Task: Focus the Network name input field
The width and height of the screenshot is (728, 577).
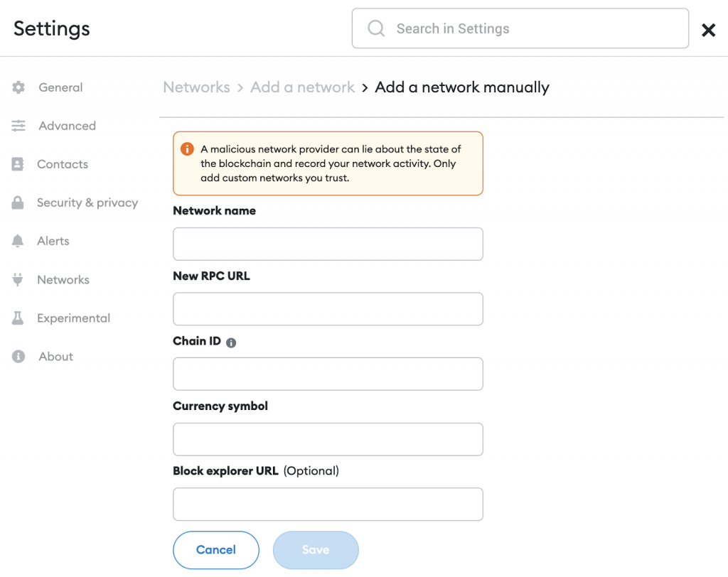Action: (328, 243)
